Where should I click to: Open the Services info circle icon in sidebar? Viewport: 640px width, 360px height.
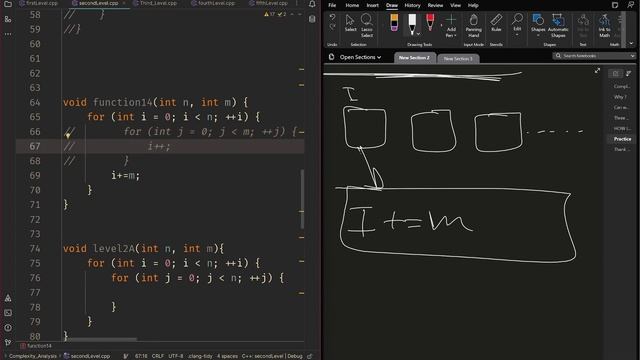pos(8,327)
